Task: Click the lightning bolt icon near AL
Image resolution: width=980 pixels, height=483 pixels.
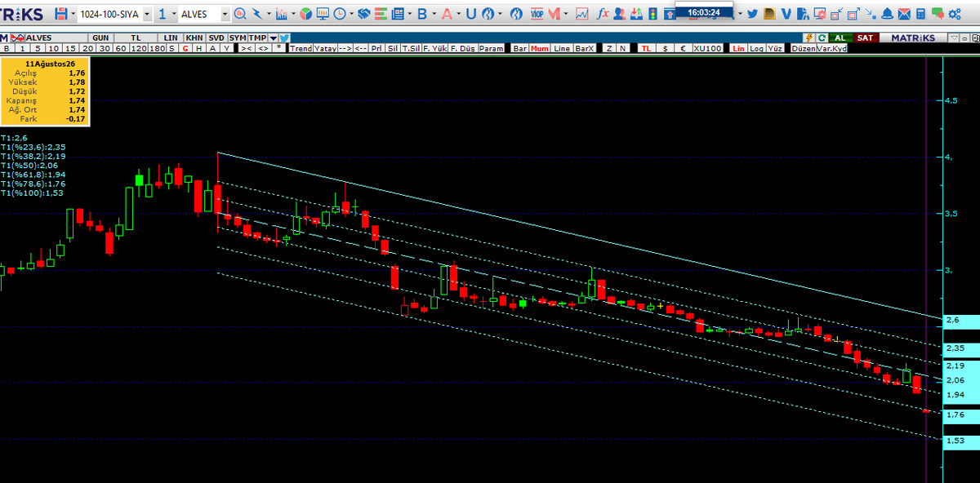Action: tap(809, 38)
